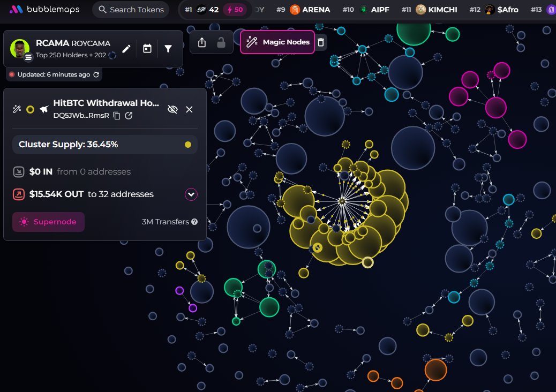Click the trash delete icon

click(x=321, y=42)
